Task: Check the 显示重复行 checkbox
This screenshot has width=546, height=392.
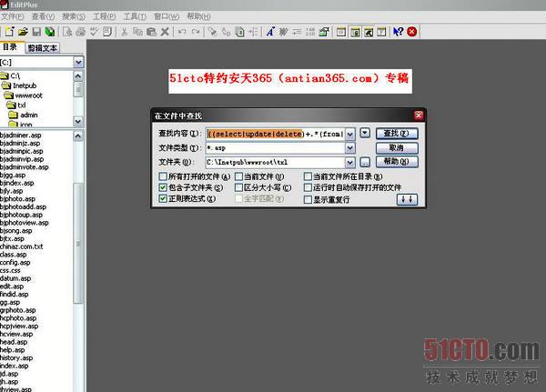Action: (308, 199)
